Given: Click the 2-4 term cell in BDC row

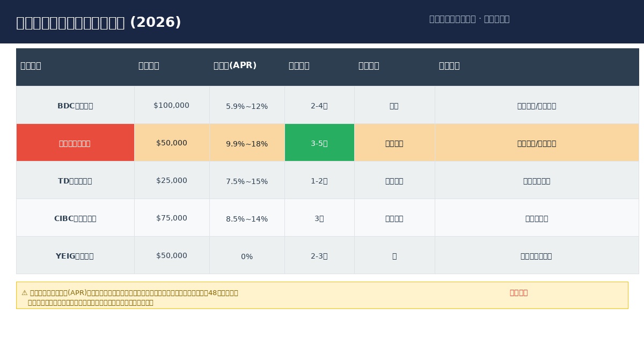Looking at the screenshot, I should 319,106.
